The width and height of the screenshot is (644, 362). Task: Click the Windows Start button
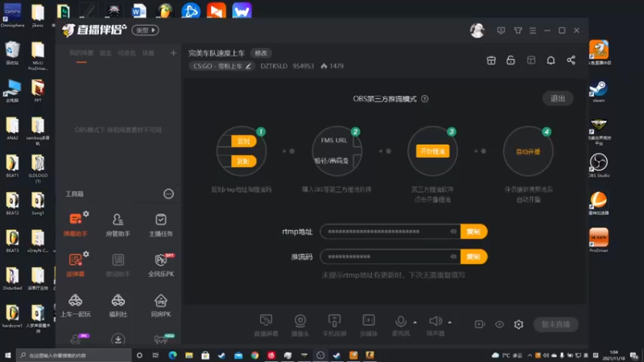(7, 355)
